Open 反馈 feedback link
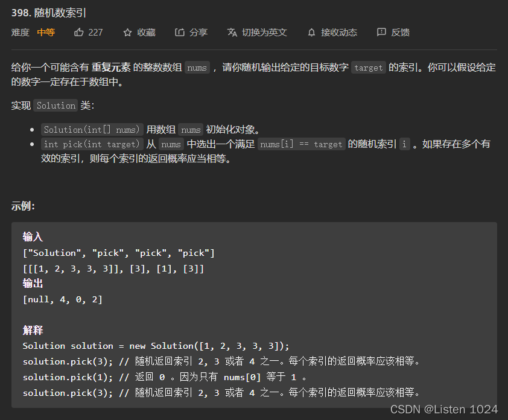This screenshot has height=420, width=508. tap(401, 33)
